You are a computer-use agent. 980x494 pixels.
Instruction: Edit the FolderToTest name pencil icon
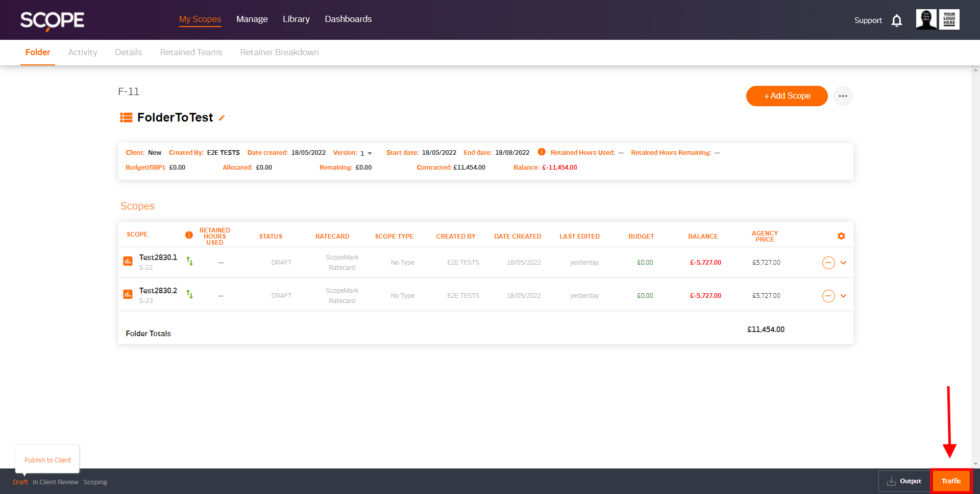222,118
